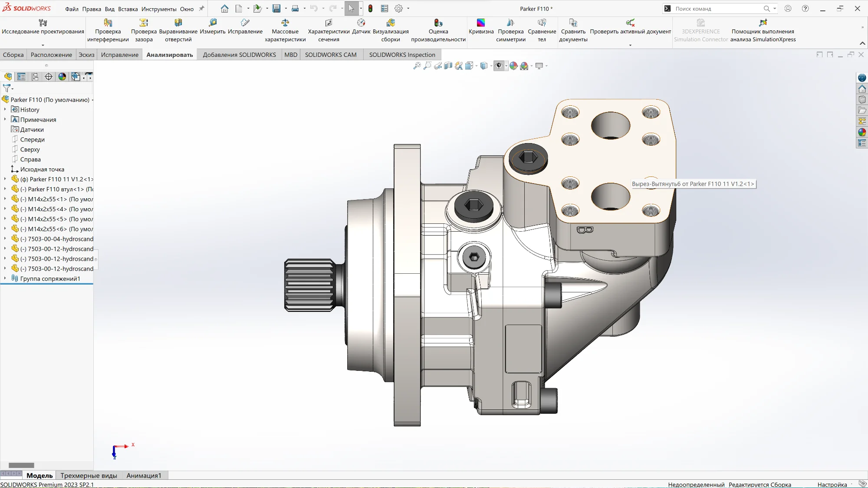The width and height of the screenshot is (868, 488).
Task: Activate the Section View icon
Action: (448, 66)
